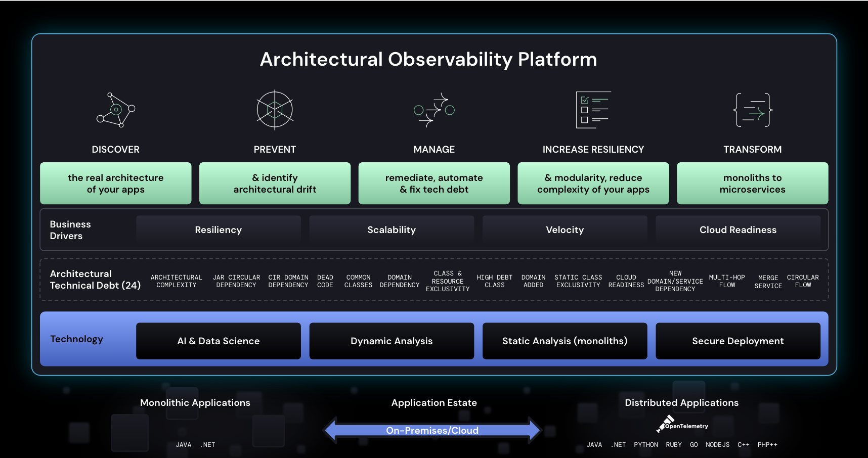This screenshot has width=868, height=458.
Task: Click the Discover network graph icon
Action: point(116,110)
